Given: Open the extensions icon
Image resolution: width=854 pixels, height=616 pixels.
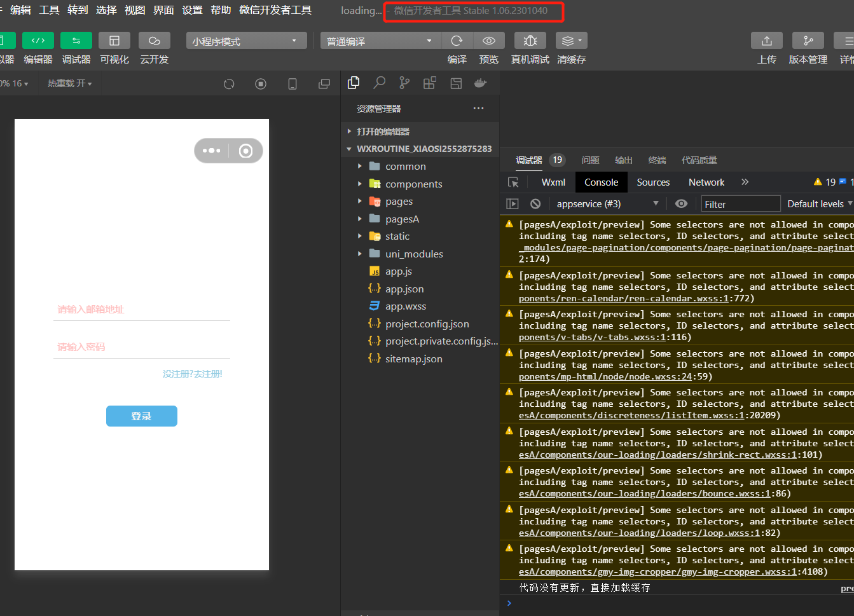Looking at the screenshot, I should pos(430,83).
